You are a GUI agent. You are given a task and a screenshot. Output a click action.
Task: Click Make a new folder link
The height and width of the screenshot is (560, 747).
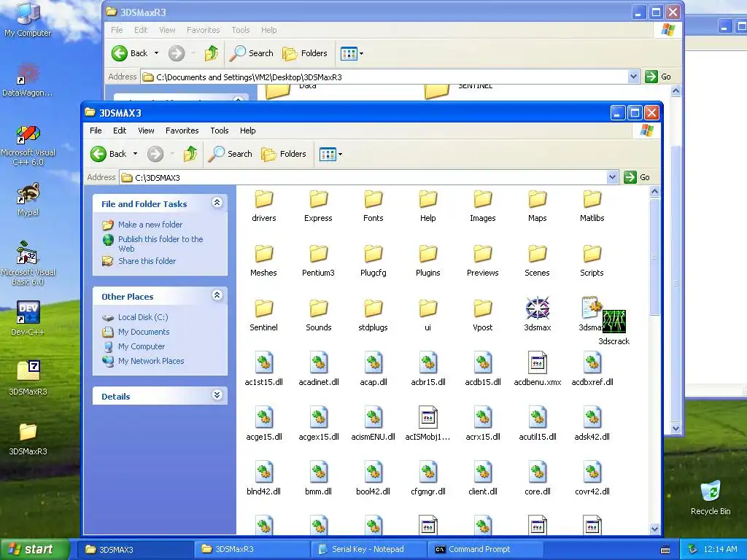pos(150,225)
